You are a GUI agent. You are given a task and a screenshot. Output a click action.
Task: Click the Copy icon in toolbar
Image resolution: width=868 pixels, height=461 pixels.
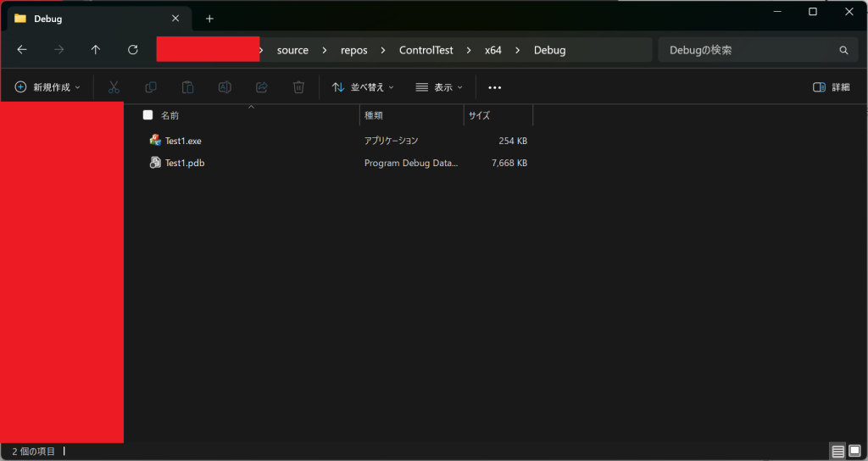click(x=151, y=87)
